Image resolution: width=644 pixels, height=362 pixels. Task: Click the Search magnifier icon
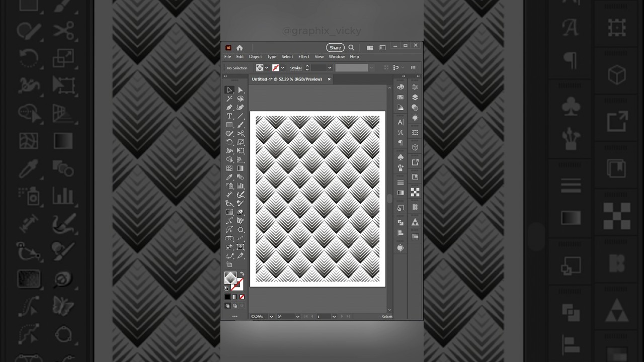[x=351, y=48]
